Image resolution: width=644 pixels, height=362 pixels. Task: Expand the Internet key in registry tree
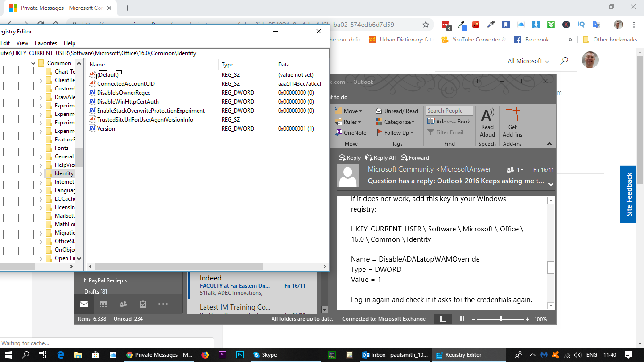pyautogui.click(x=41, y=182)
